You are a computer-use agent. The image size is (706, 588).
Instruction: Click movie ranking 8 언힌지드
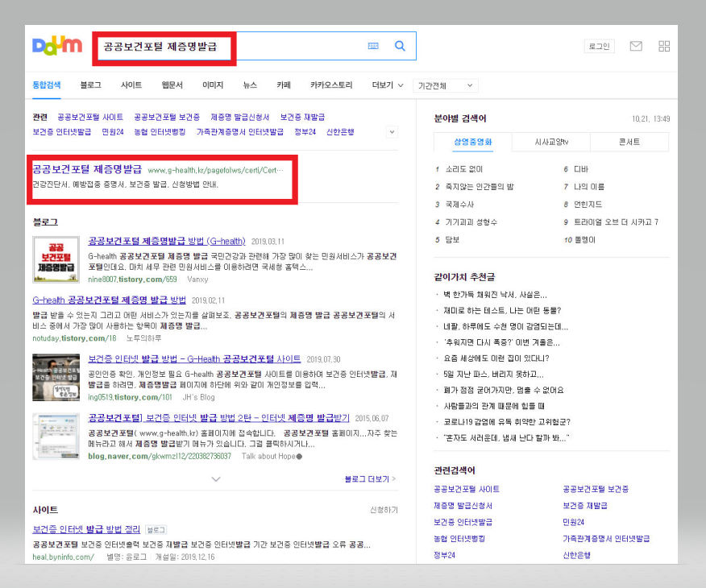(x=588, y=205)
